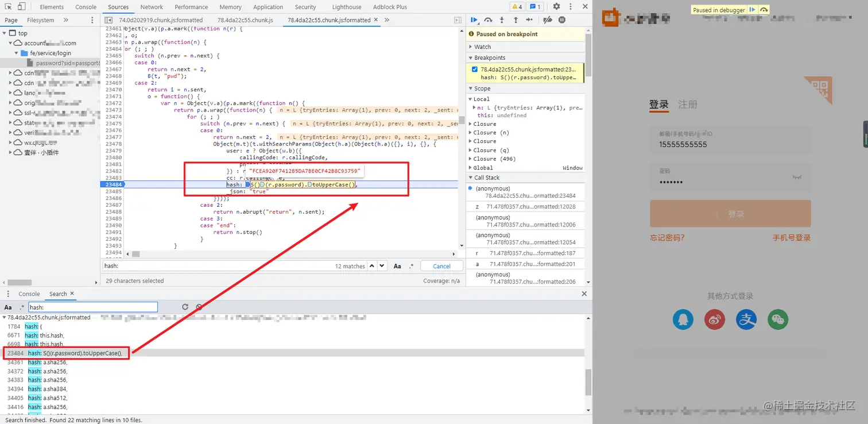
Task: Clear the search results icon
Action: [x=199, y=307]
